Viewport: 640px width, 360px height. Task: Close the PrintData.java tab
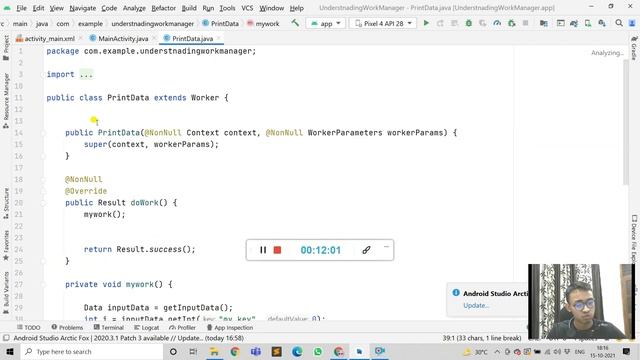[x=219, y=38]
